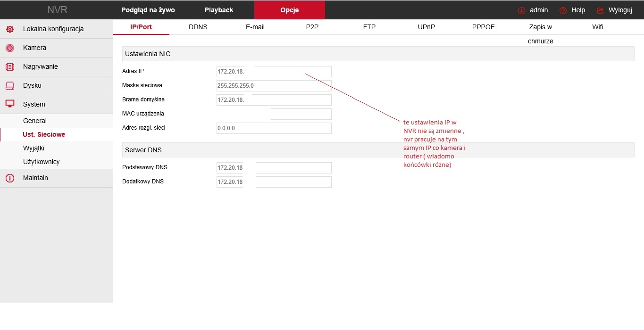Click the admin user icon

pyautogui.click(x=521, y=10)
